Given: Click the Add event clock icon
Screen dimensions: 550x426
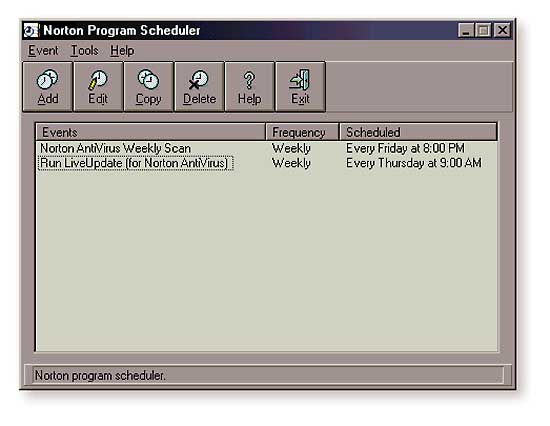Looking at the screenshot, I should (47, 79).
